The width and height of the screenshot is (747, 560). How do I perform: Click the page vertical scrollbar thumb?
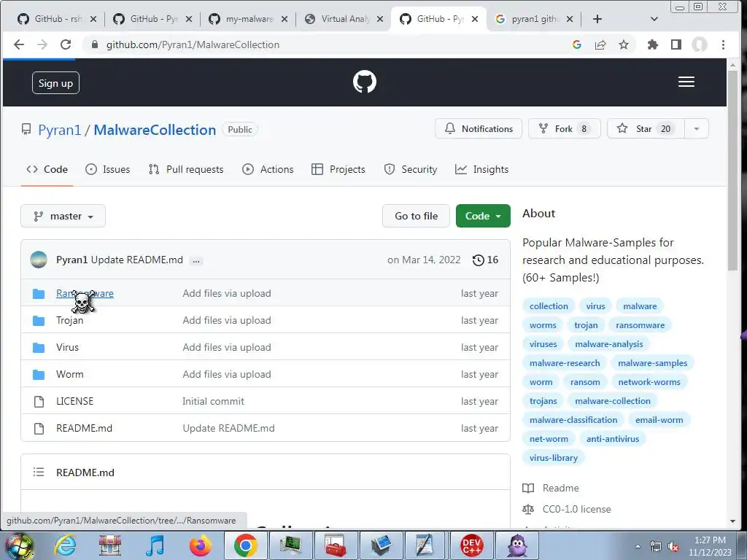(732, 171)
